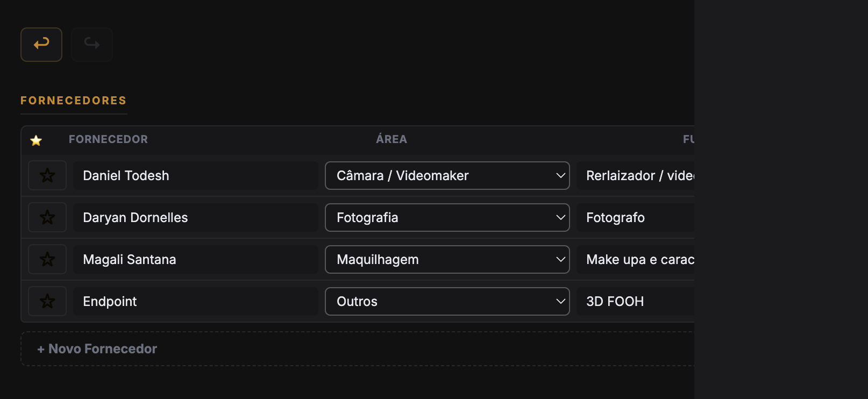Click the Fornecedor column header
Screen dimensions: 868x399
coord(108,139)
